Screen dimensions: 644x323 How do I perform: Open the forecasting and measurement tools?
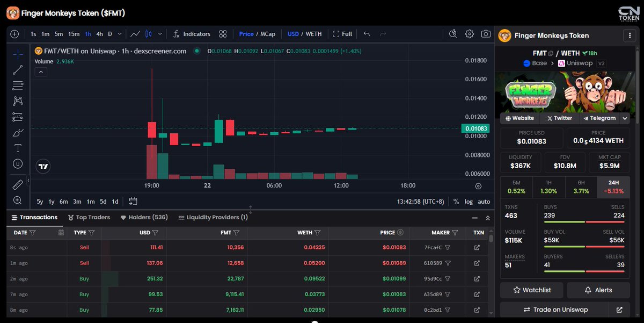click(18, 117)
